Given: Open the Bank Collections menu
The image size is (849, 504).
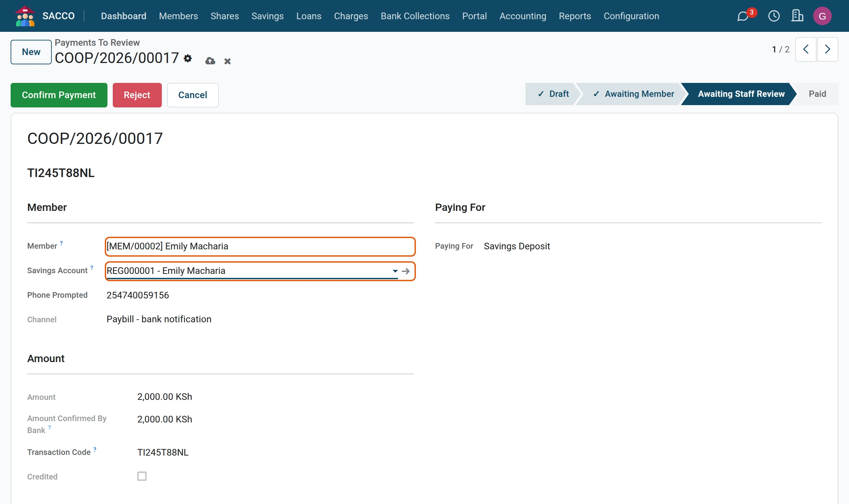Looking at the screenshot, I should (x=415, y=16).
